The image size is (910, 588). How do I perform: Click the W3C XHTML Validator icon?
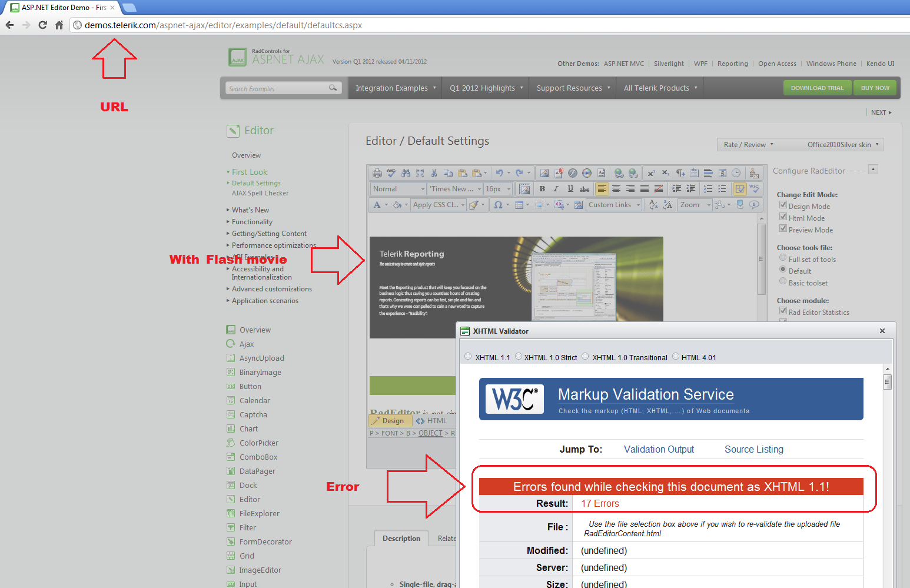tap(754, 189)
